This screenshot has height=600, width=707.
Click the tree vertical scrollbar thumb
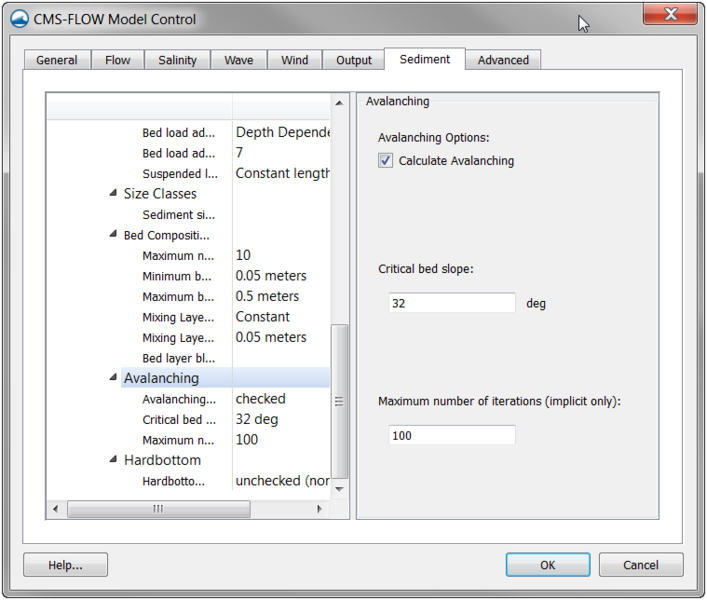(x=340, y=401)
